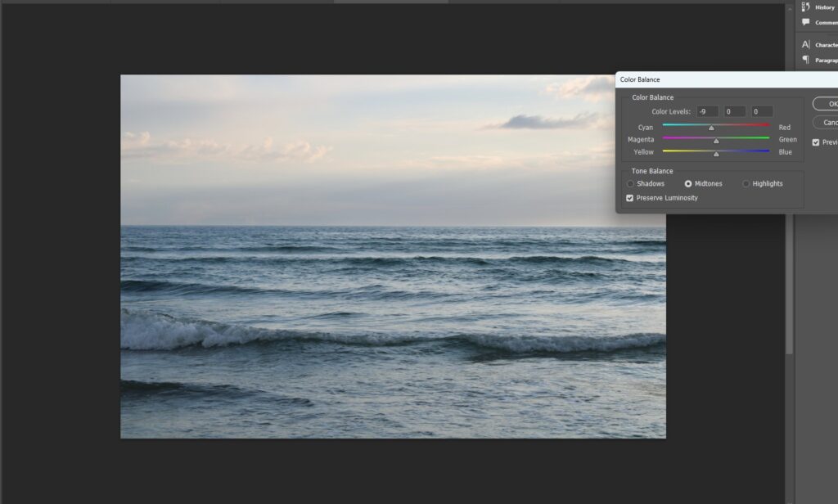Cancel the Color Balance dialog
This screenshot has height=504, width=838.
click(x=827, y=123)
